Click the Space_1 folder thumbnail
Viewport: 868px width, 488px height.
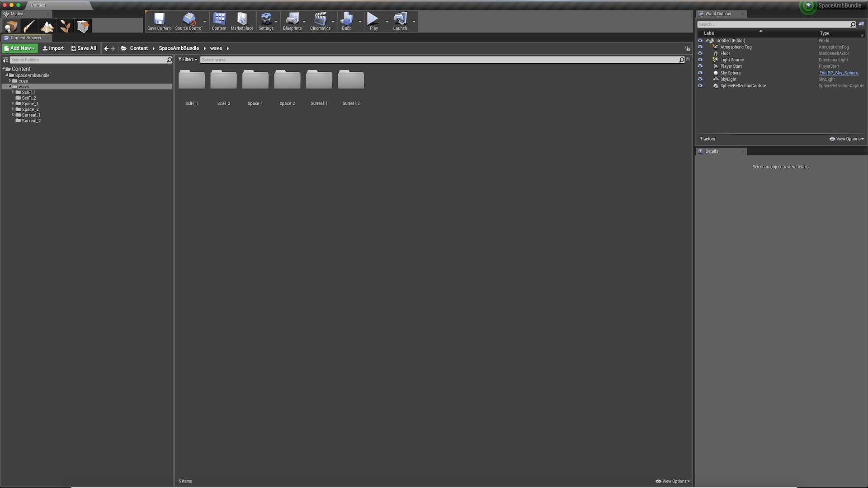(x=255, y=80)
